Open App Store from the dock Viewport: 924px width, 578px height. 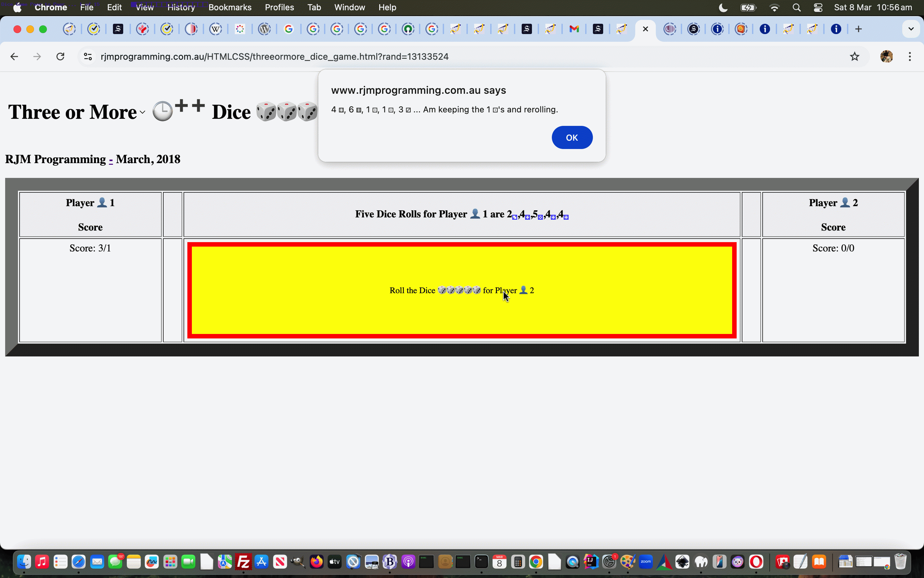tap(261, 562)
